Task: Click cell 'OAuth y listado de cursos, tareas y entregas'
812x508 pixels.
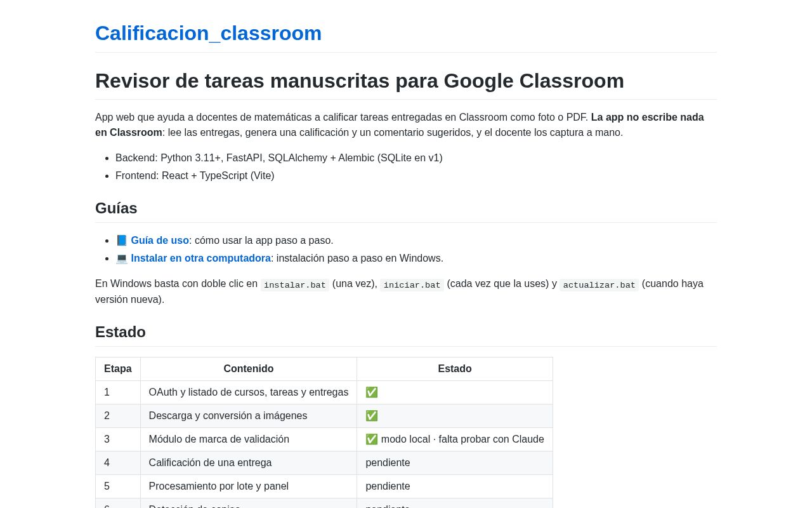Action: pyautogui.click(x=249, y=392)
